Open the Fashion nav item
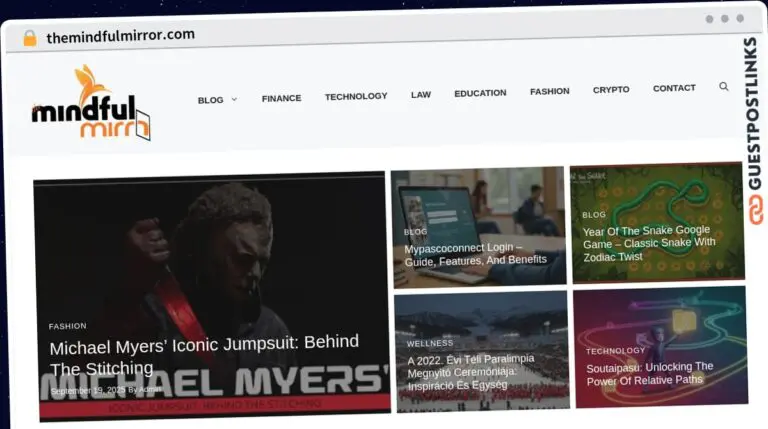Viewport: 768px width, 429px height. (550, 91)
